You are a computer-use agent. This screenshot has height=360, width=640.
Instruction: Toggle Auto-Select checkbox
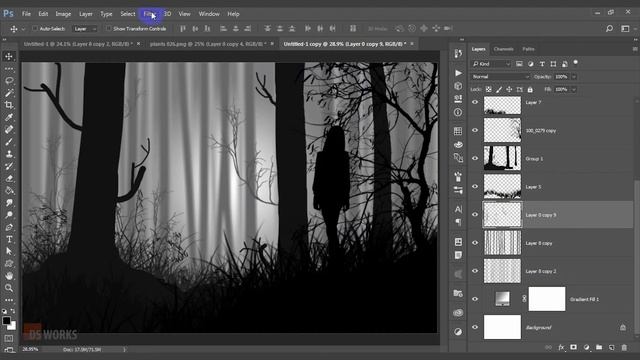35,29
